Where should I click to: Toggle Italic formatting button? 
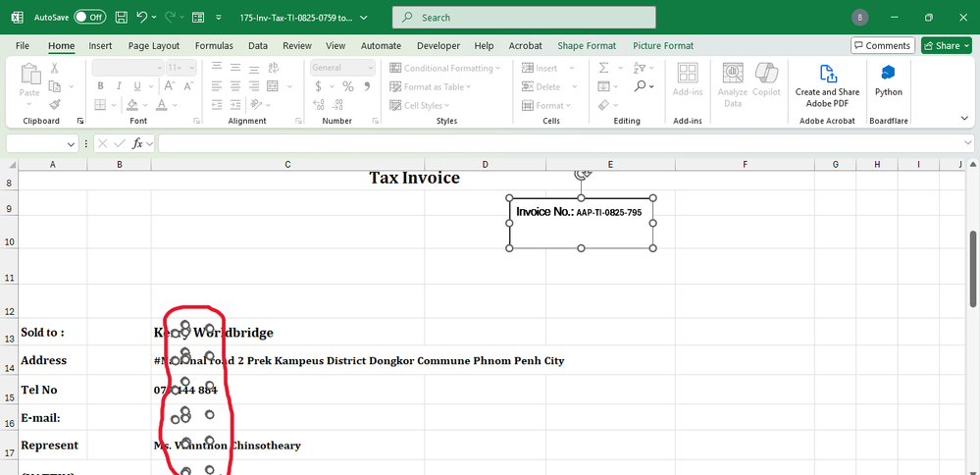[x=117, y=86]
